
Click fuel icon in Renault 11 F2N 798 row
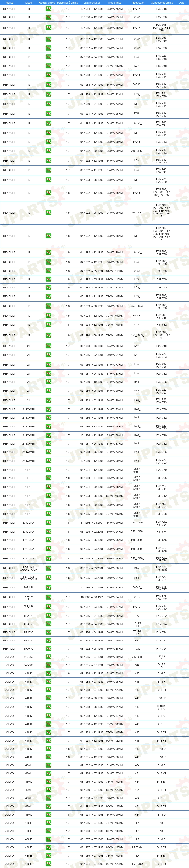tap(49, 28)
